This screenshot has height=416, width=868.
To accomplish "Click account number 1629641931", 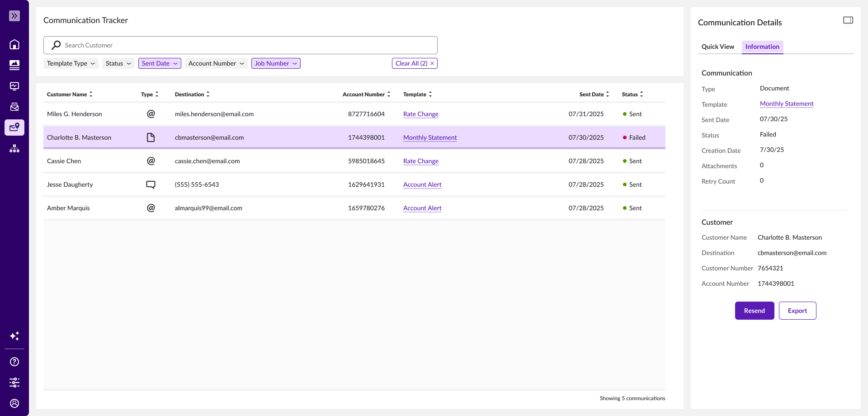I will (366, 184).
